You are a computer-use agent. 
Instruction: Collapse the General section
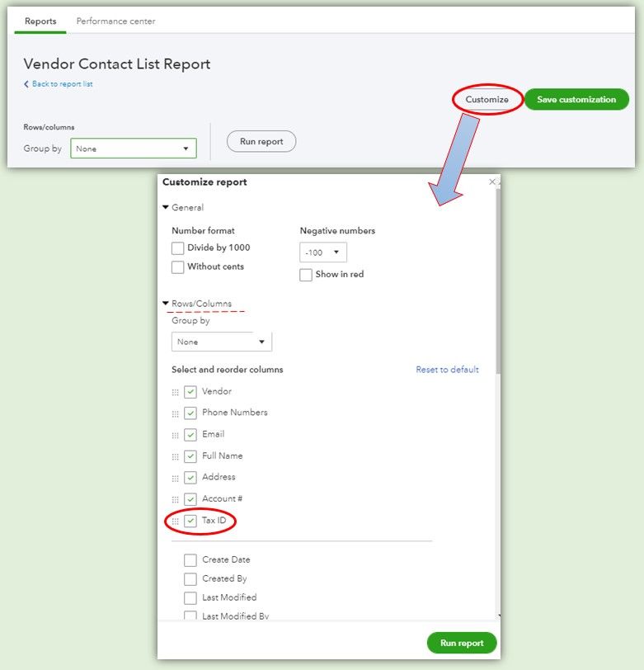166,207
